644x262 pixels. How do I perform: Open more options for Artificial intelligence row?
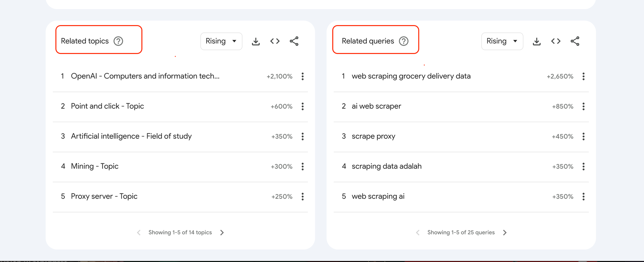pyautogui.click(x=303, y=136)
